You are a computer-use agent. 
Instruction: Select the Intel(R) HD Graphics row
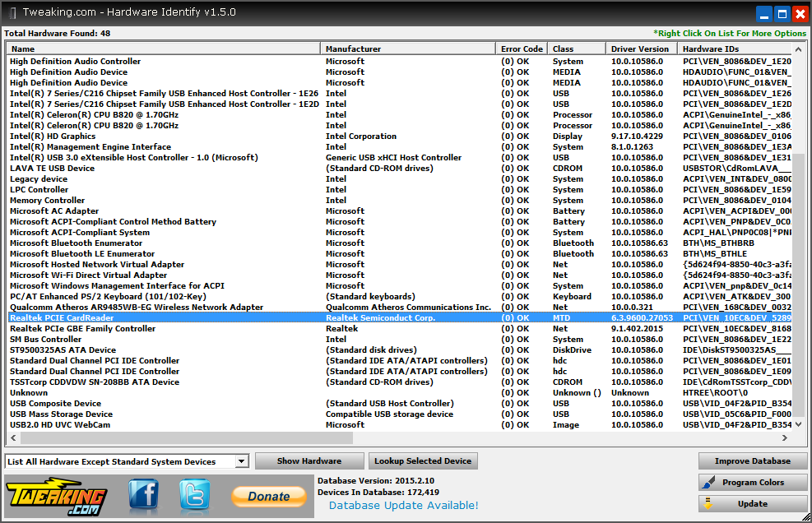[401, 137]
